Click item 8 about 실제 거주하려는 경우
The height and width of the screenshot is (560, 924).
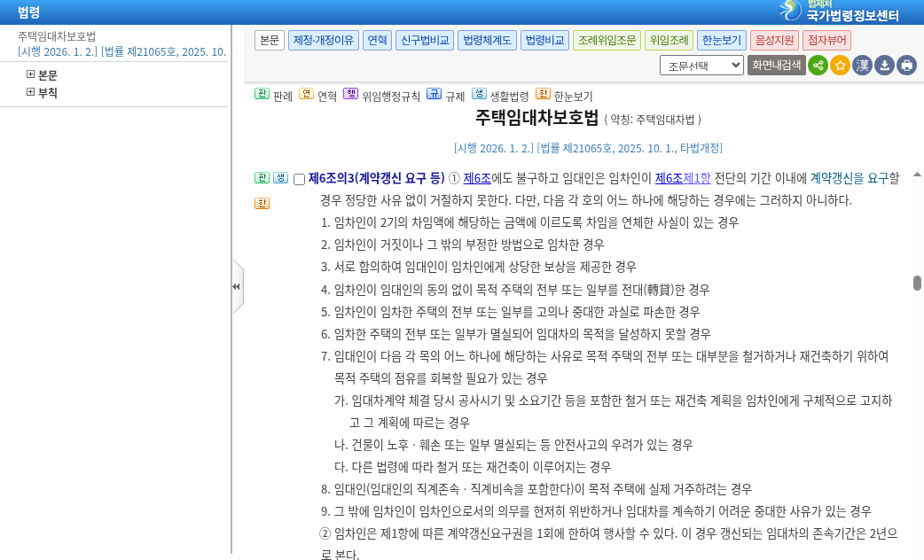[536, 489]
